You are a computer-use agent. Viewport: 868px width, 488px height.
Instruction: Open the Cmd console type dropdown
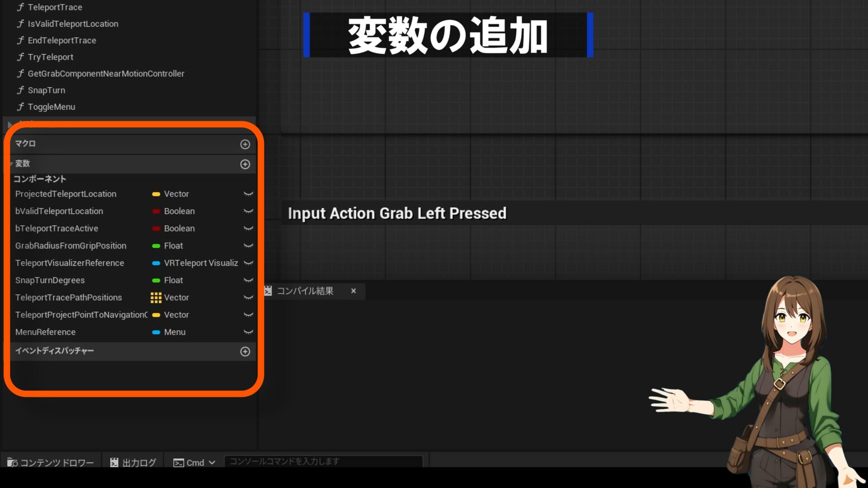click(x=194, y=462)
